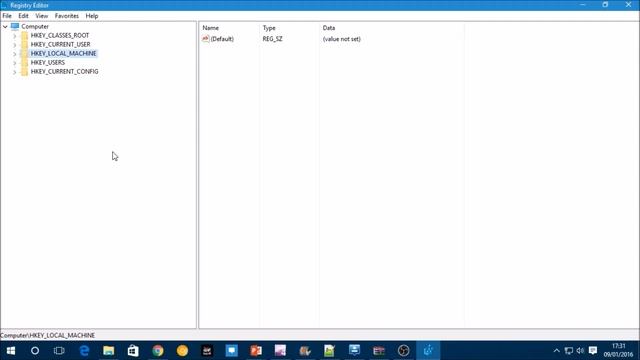Select the HKEY_USERS tree item

click(x=48, y=62)
